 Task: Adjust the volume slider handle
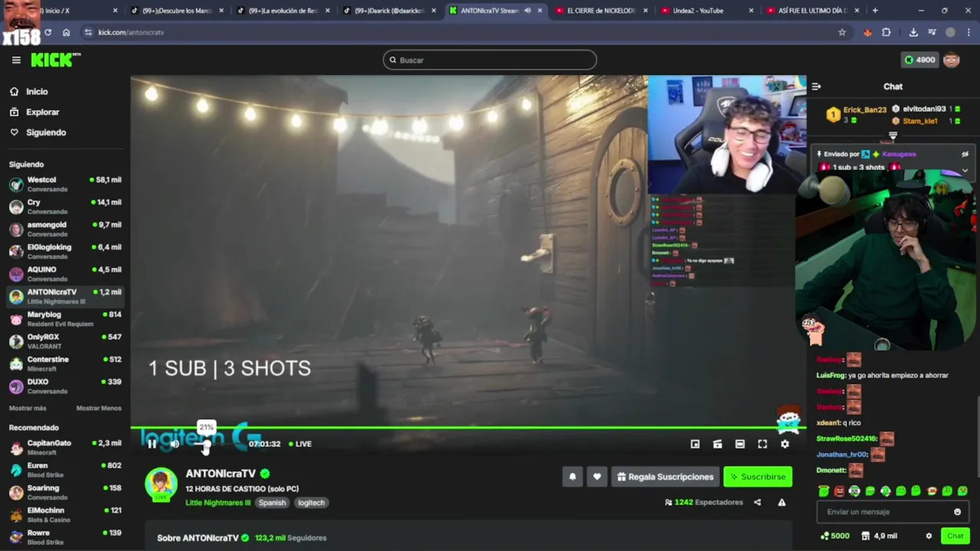206,444
